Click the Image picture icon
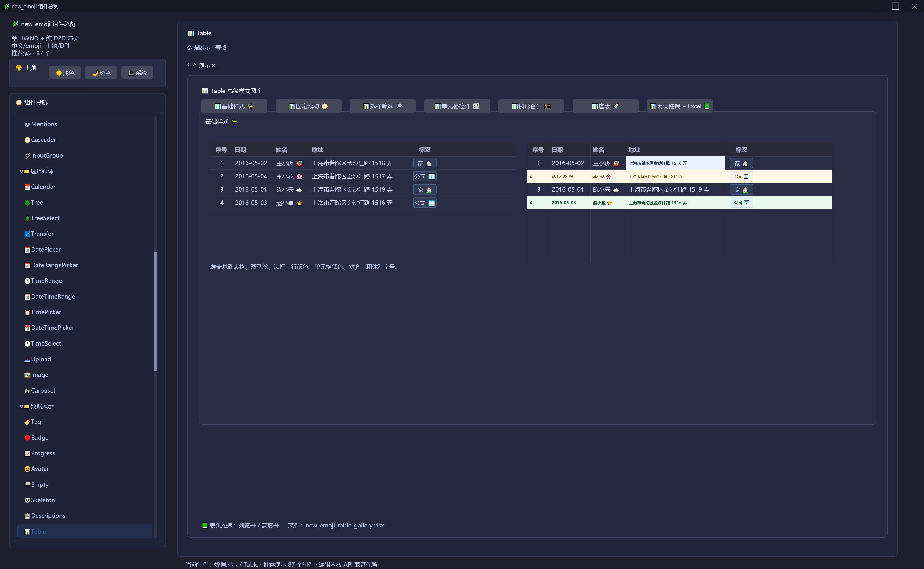Viewport: 924px width, 569px height. point(27,375)
